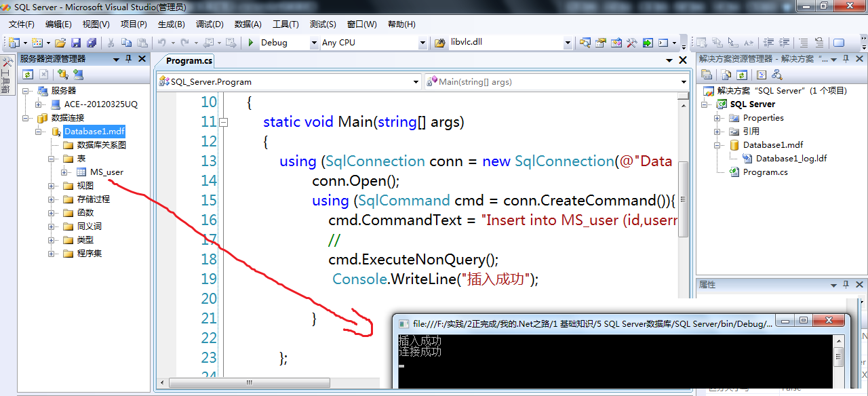Viewport: 868px width, 396px height.
Task: Select the MS_user table item
Action: coord(106,172)
